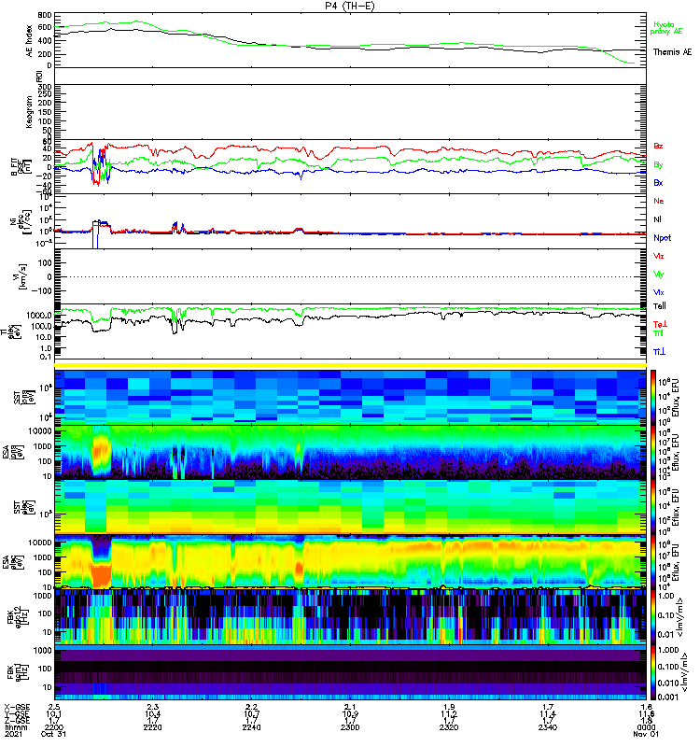
Task: Click the FBK scm1 mV/m color bar
Action: point(653,672)
